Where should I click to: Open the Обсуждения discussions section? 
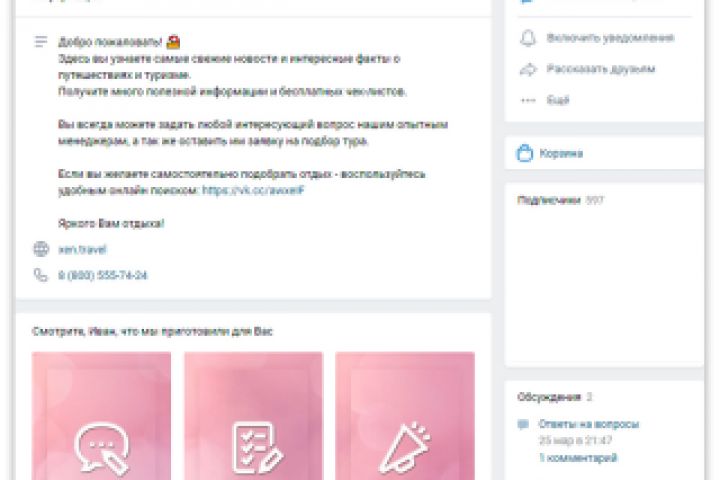point(549,397)
